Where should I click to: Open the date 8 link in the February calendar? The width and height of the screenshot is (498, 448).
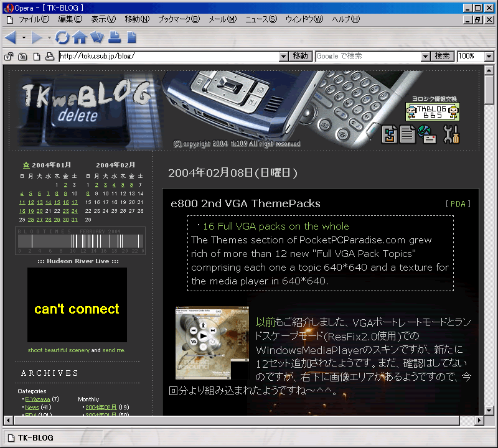point(88,194)
